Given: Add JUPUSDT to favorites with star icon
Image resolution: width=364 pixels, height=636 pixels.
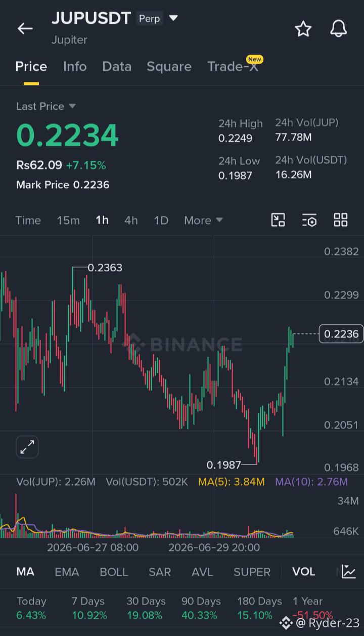Looking at the screenshot, I should (x=303, y=29).
